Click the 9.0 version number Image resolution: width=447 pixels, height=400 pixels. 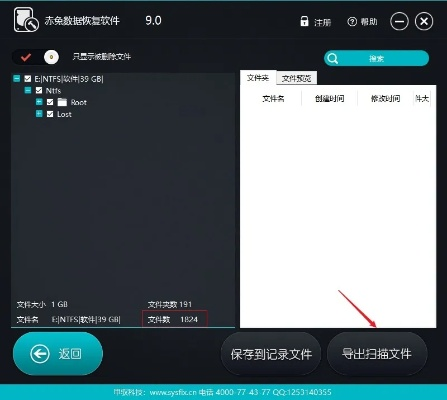point(153,21)
